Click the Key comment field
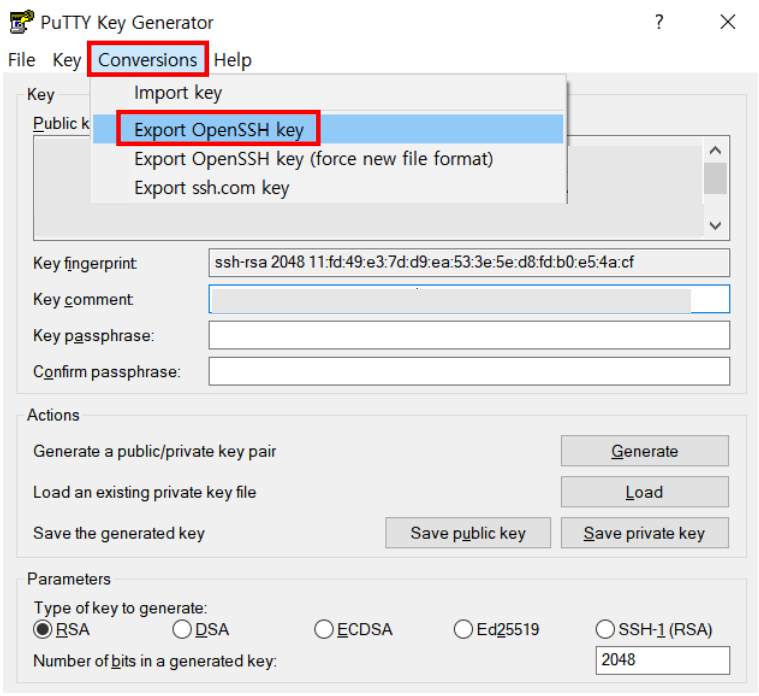 469,299
